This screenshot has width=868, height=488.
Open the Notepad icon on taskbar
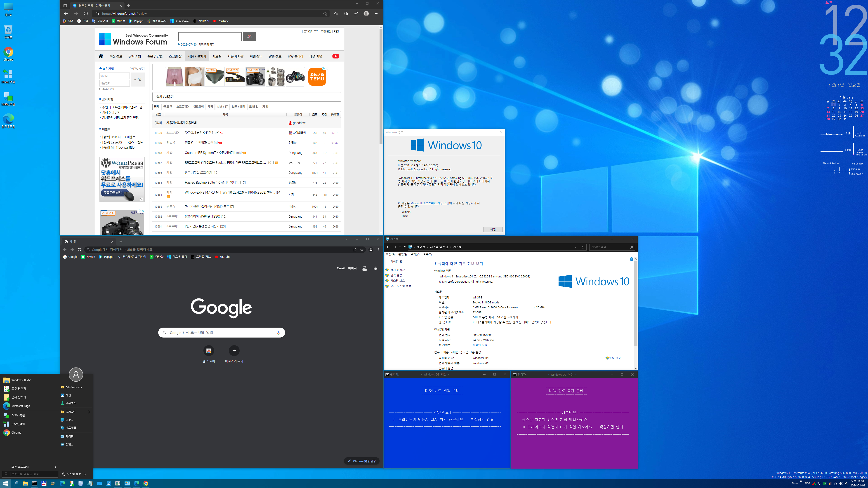pyautogui.click(x=90, y=483)
